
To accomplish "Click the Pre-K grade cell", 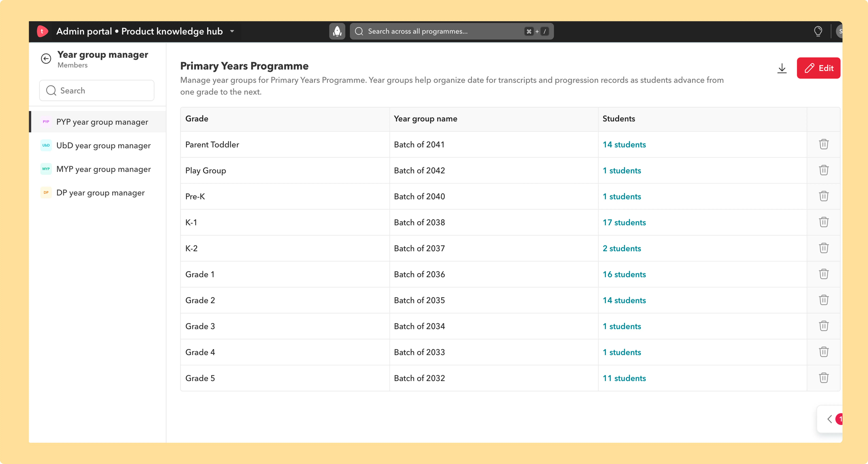I will (x=285, y=196).
